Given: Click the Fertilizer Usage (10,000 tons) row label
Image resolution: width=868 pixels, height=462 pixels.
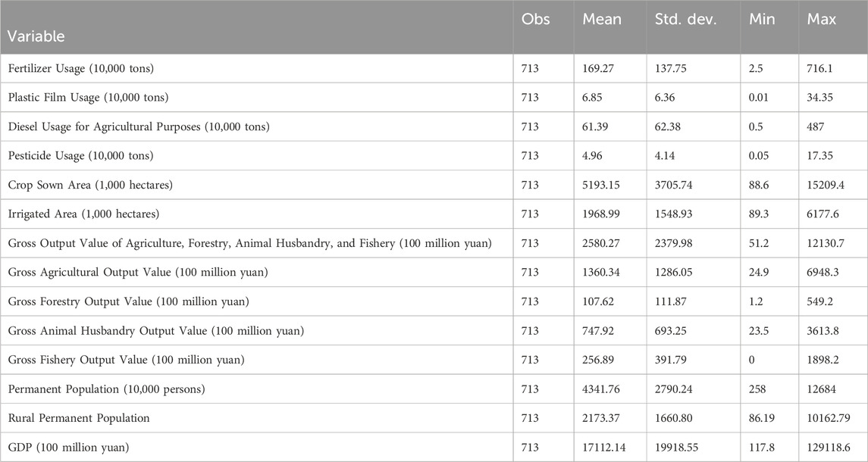Looking at the screenshot, I should click(x=81, y=69).
